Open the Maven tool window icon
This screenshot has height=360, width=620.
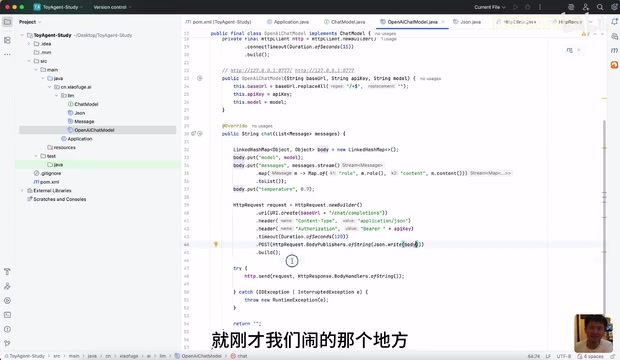pos(614,50)
